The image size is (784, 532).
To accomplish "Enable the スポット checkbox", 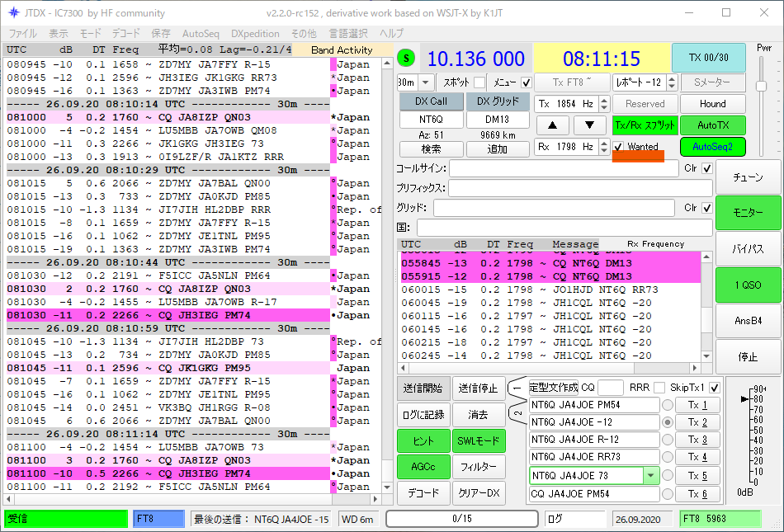I will 479,82.
